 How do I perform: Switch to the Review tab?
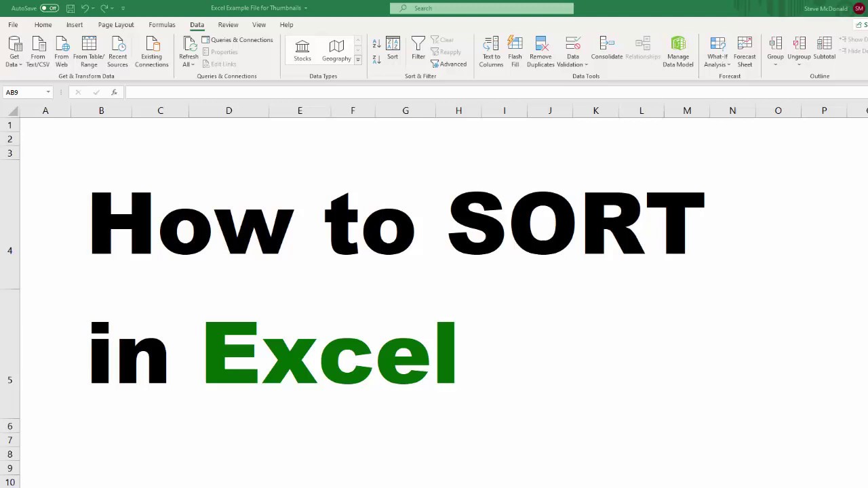pos(228,25)
